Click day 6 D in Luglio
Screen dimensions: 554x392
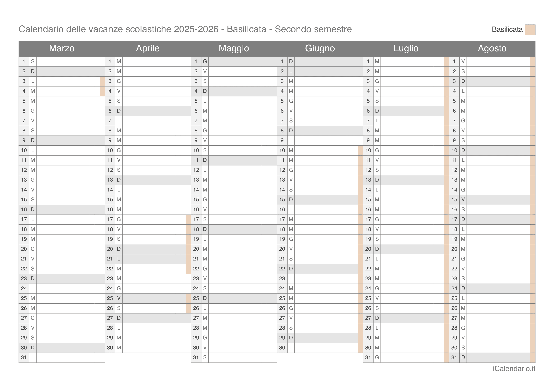coord(406,111)
